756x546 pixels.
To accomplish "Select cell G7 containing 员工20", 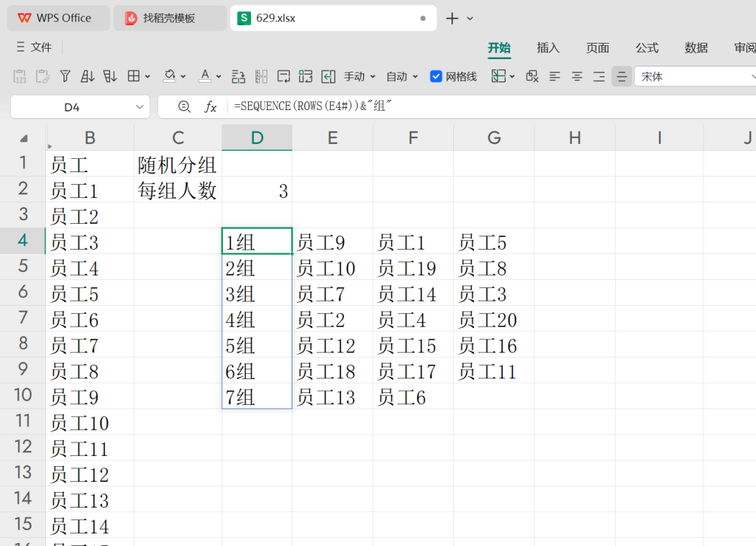I will pos(494,319).
